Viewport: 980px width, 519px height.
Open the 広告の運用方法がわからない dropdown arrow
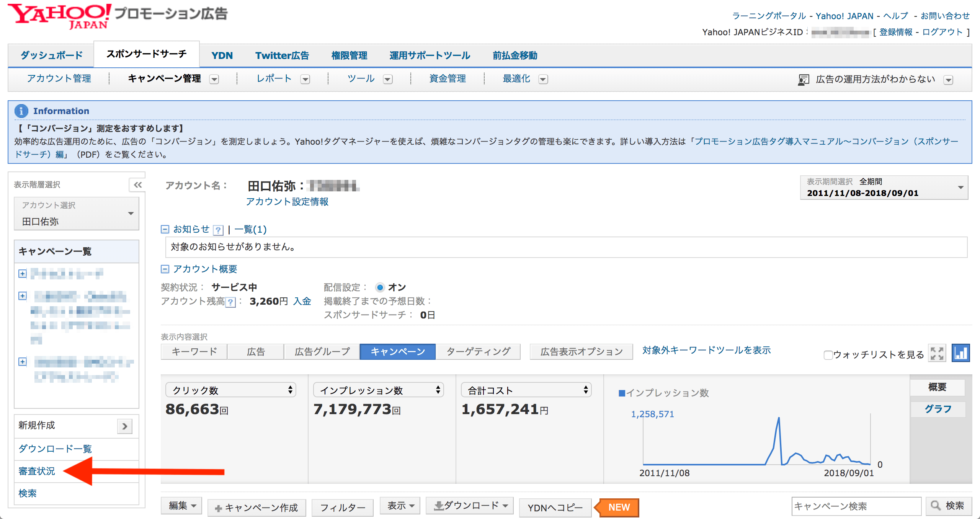[x=948, y=80]
